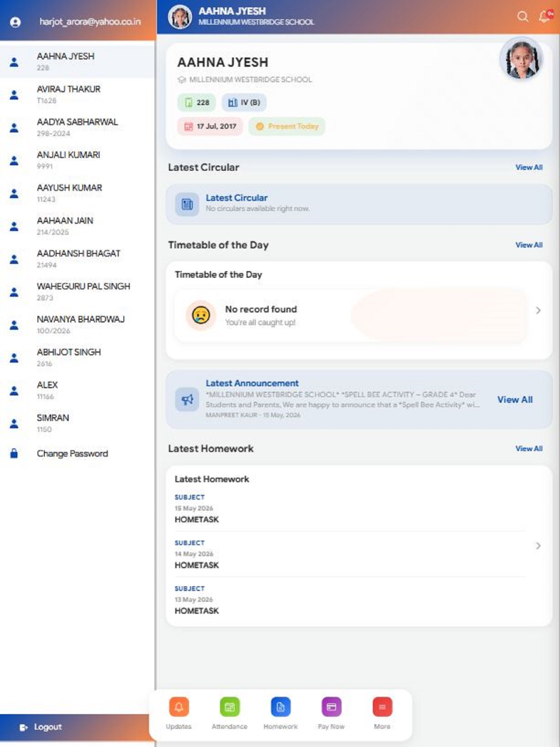Select ANJALI KUMARI 9991 row

tap(77, 160)
